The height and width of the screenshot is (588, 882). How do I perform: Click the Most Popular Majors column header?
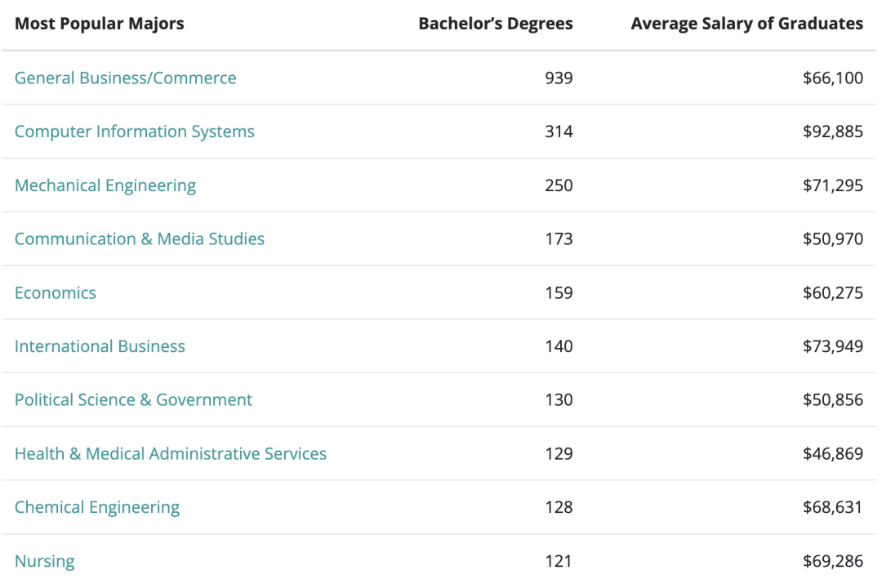point(99,24)
